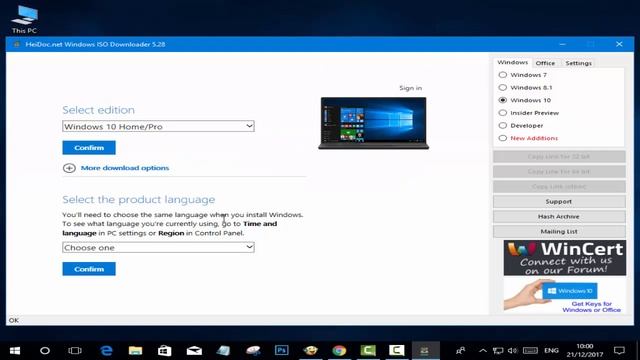Open volume icon in system tray

tap(513, 351)
